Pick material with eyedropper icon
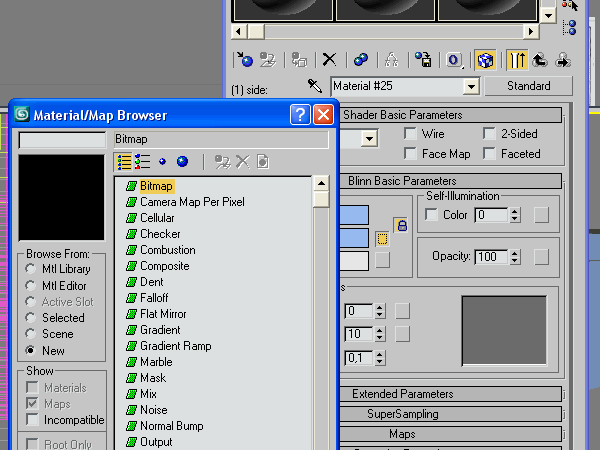Viewport: 600px width, 450px height. (315, 86)
